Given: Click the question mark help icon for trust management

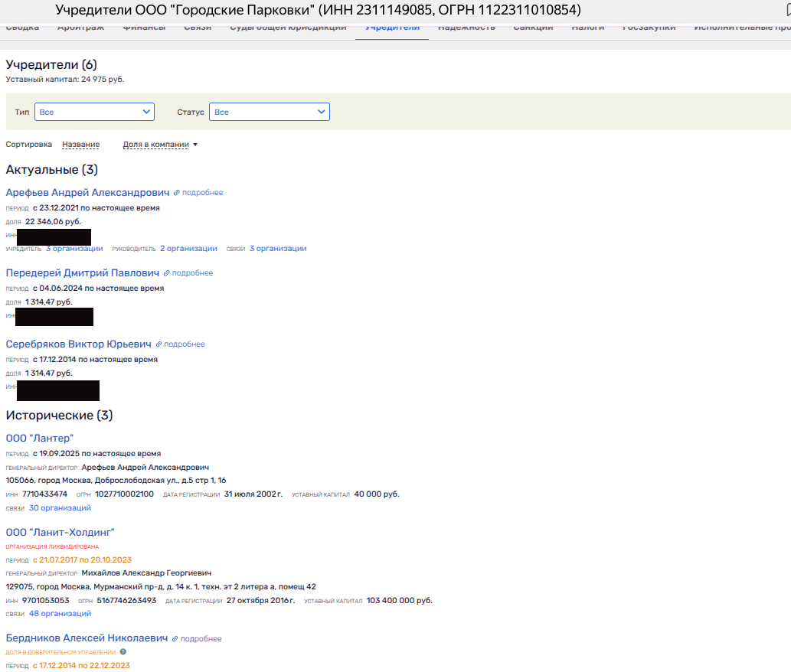Looking at the screenshot, I should [x=123, y=652].
